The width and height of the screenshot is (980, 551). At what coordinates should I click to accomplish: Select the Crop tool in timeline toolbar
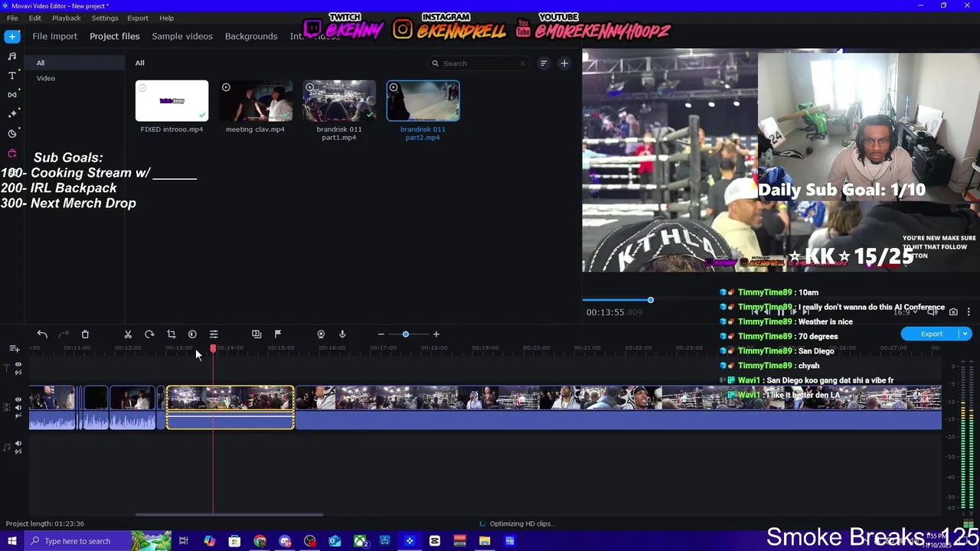(x=171, y=334)
